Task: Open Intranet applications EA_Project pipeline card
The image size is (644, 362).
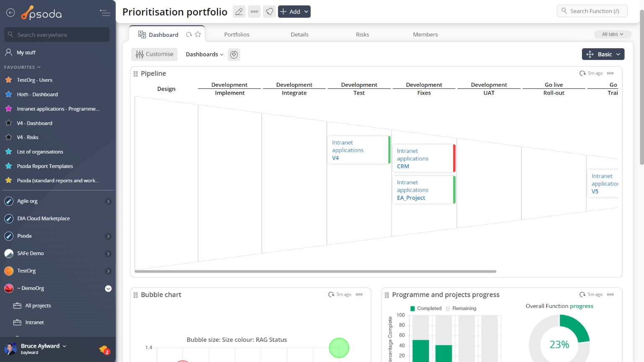Action: [x=424, y=190]
